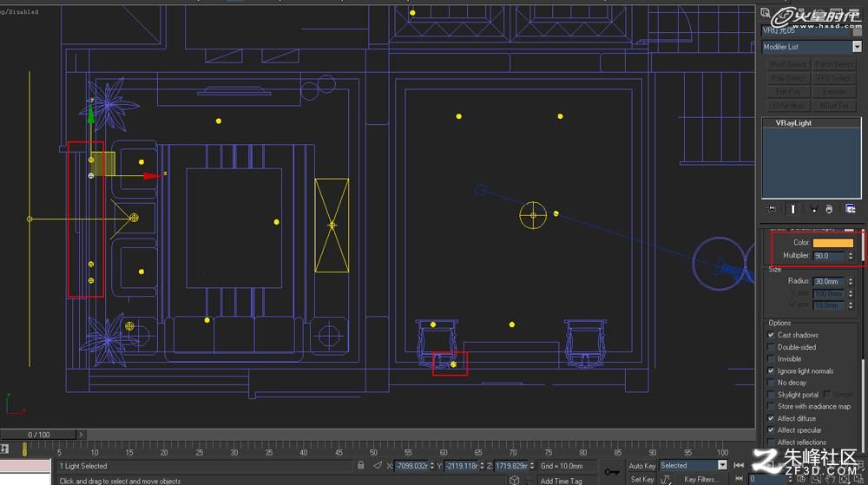Click the isolate selection cube icon in status bar
868x485 pixels.
pos(514,480)
